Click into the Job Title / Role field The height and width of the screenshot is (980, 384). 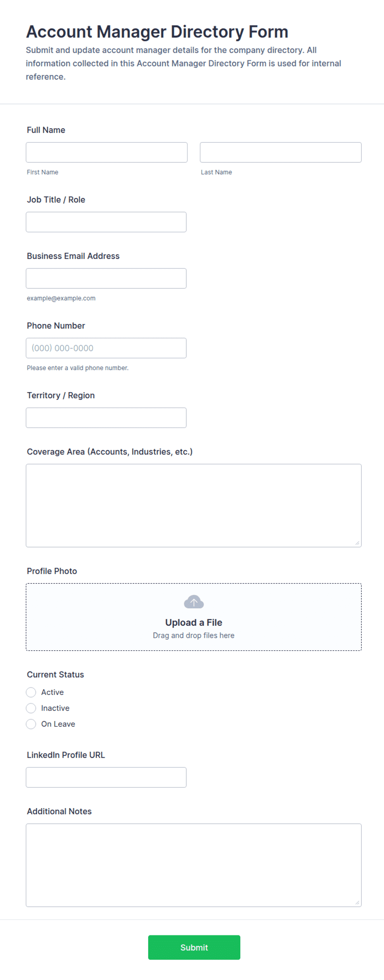[x=106, y=222]
